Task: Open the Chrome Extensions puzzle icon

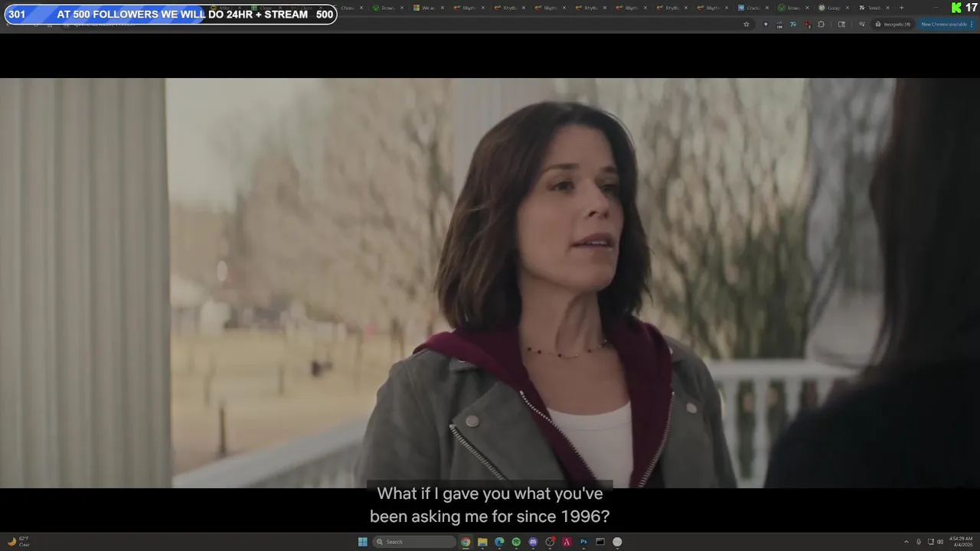Action: [822, 24]
